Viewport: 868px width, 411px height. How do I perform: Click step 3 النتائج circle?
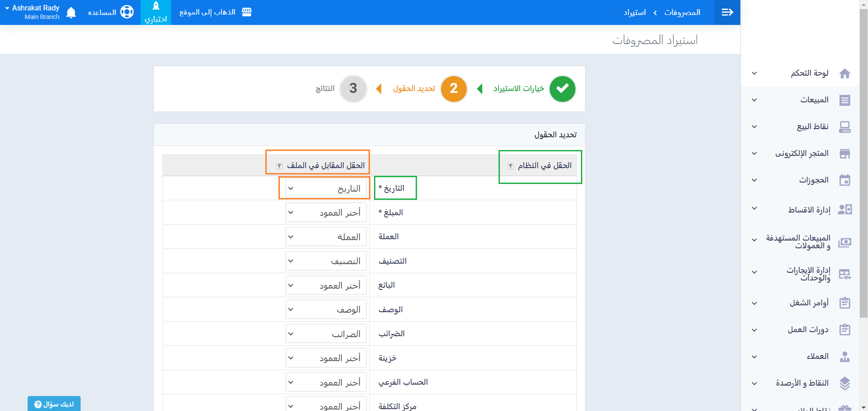353,89
